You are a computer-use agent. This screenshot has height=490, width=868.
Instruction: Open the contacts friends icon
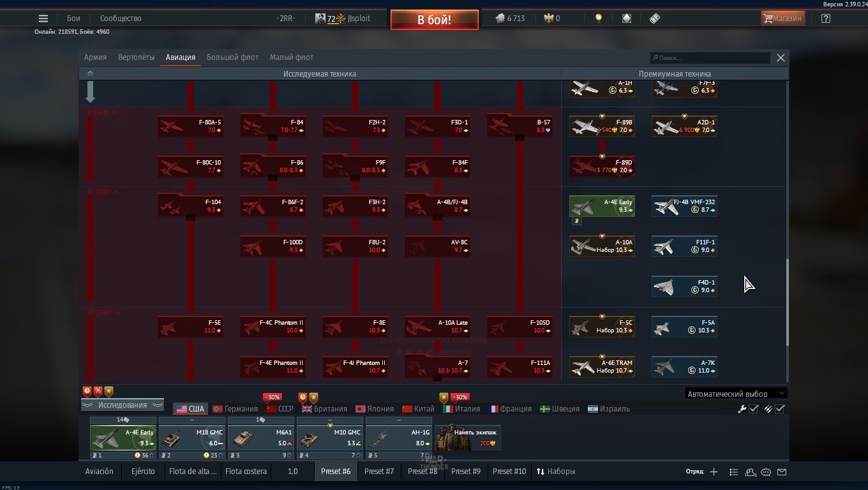(751, 471)
